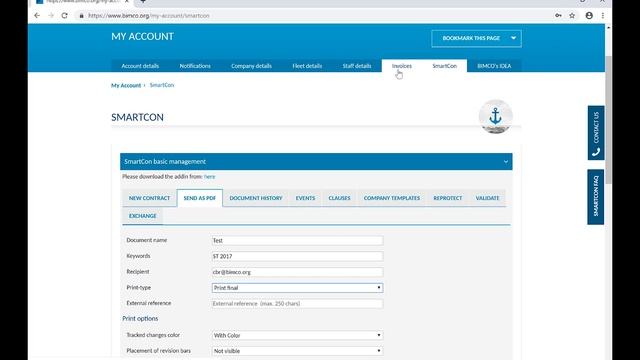Switch to the Clauses tab
The width and height of the screenshot is (640, 360).
(340, 198)
